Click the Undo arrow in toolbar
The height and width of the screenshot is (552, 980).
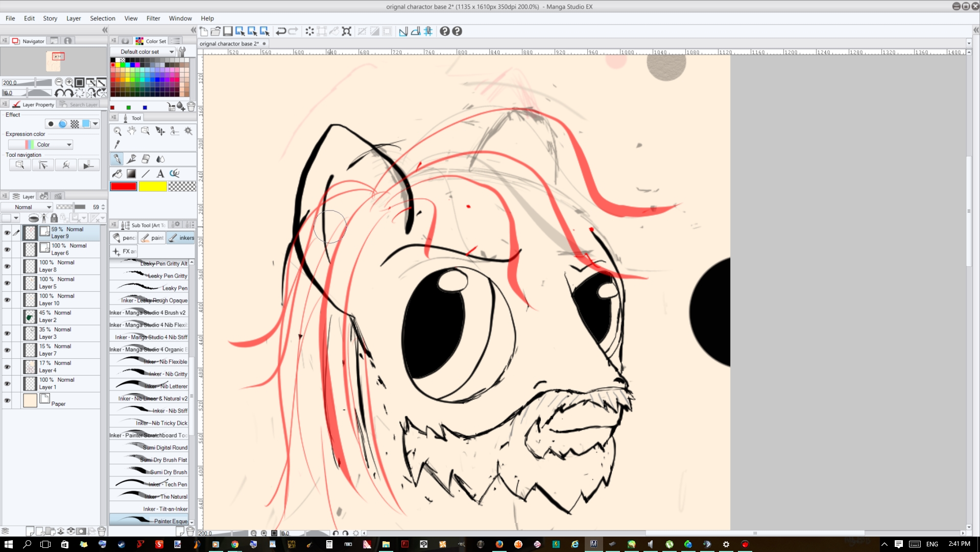click(281, 31)
